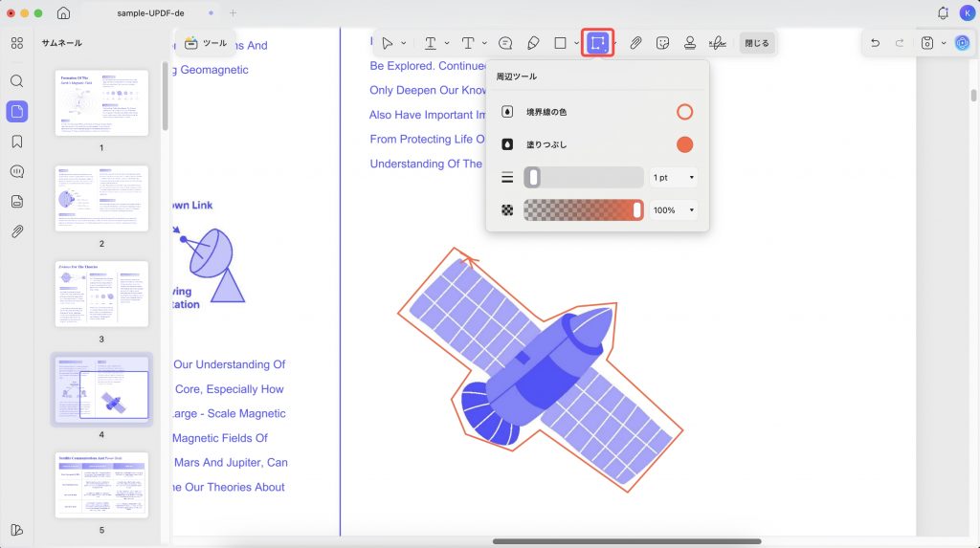Open the ツール tools button
Screen dimensions: 980x548
coord(206,43)
